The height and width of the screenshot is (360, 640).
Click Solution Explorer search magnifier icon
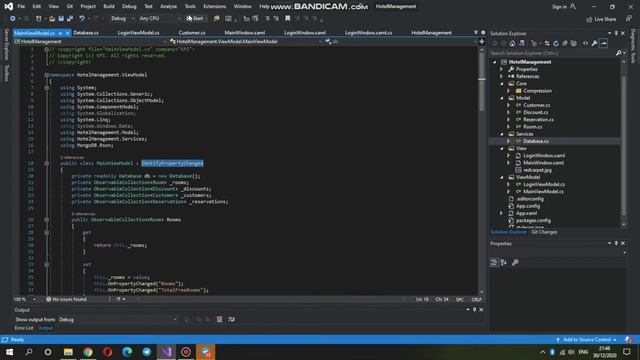tap(619, 53)
